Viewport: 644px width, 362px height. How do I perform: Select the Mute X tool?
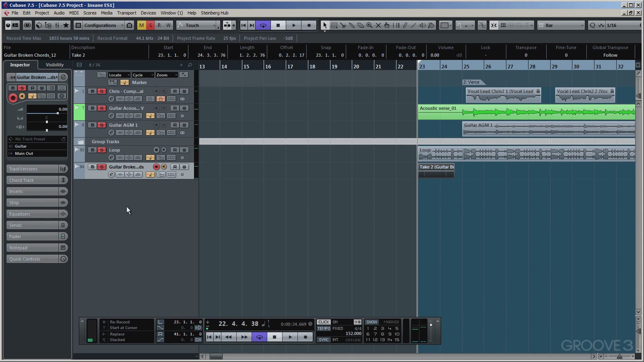(378, 25)
